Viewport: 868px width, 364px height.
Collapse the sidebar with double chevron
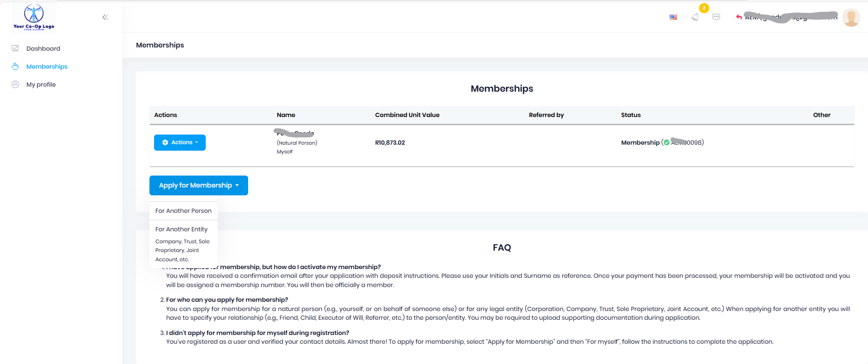pyautogui.click(x=105, y=17)
